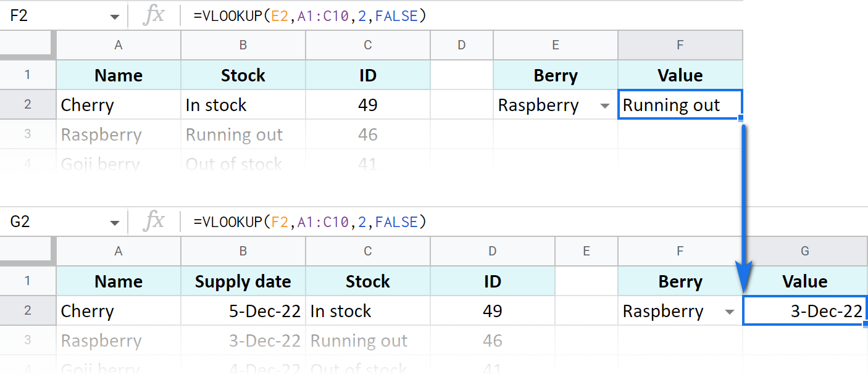Select the Supply date header cell
868x385 pixels.
click(x=243, y=281)
